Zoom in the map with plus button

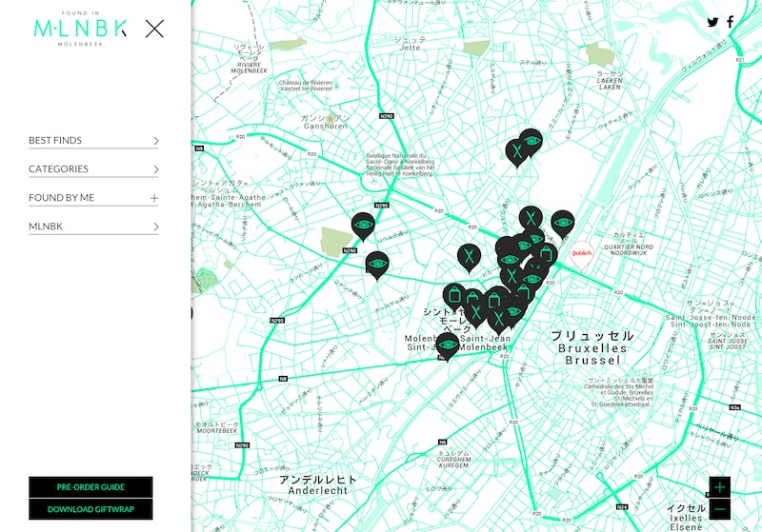point(719,487)
